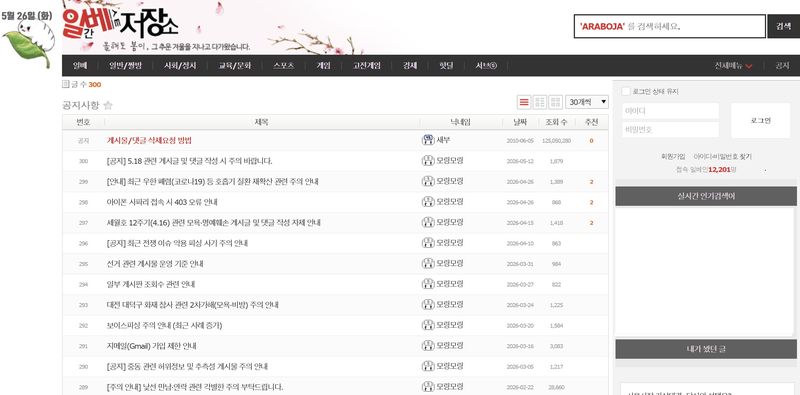This screenshot has width=800, height=395.
Task: Open the 회원가입 sign-up link
Action: 672,157
